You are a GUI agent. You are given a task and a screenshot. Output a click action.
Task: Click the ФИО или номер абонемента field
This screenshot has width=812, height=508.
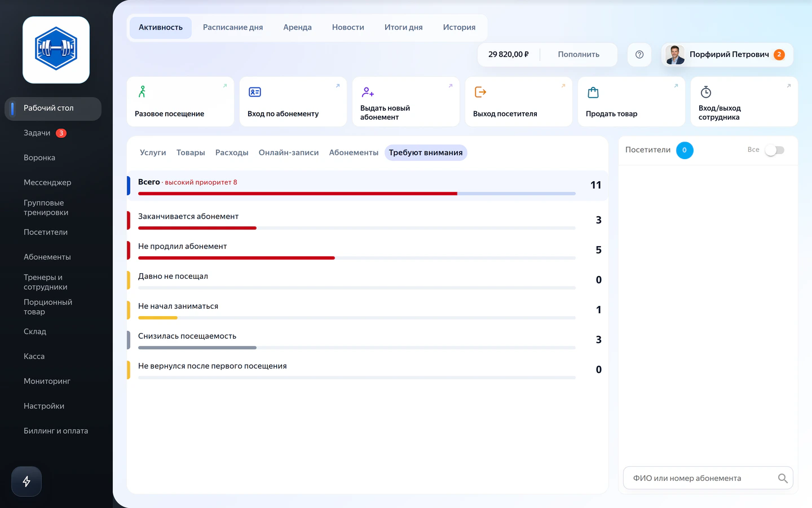[x=708, y=478]
